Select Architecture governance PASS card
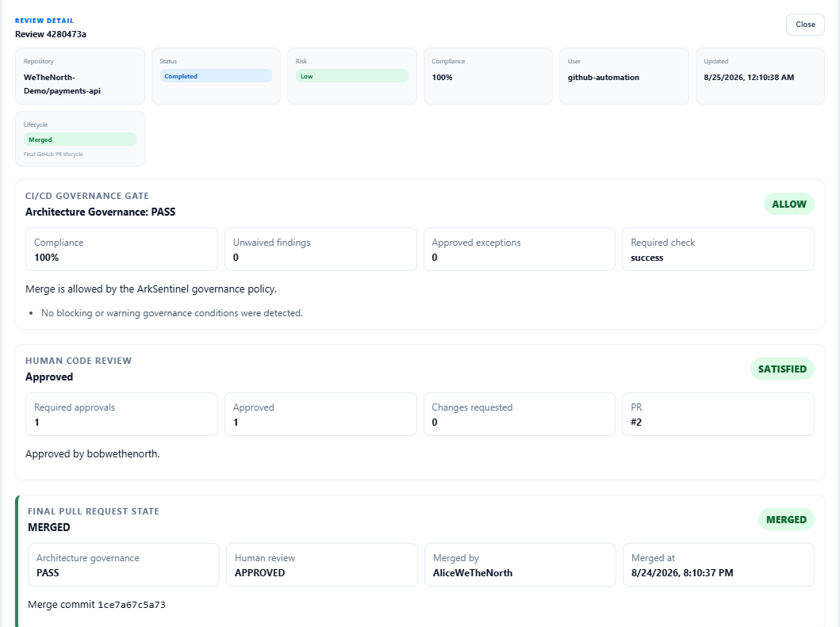The image size is (840, 627). pos(123,565)
